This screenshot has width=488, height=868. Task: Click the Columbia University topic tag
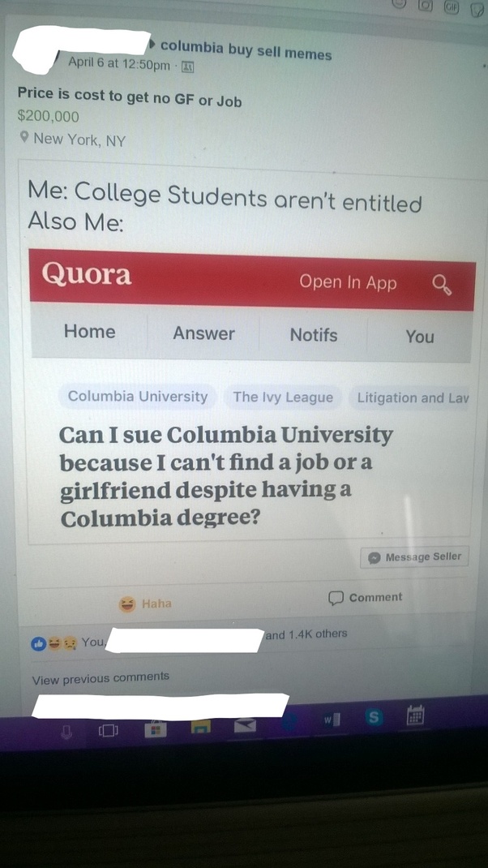[x=138, y=397]
